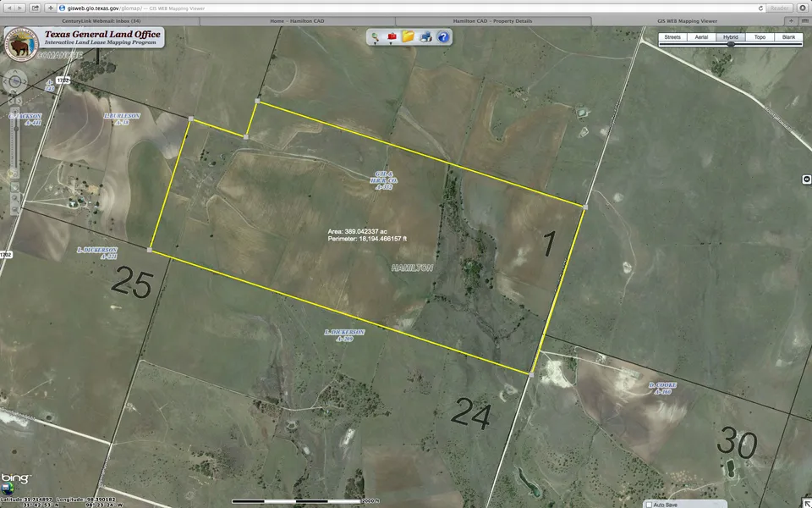Click the yellow folder icon
This screenshot has height=508, width=812.
pos(409,37)
